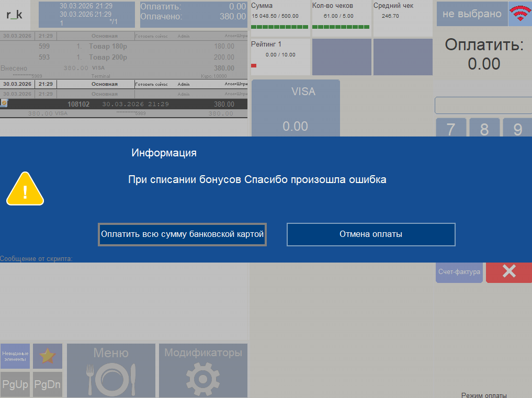Click the red X cancel button
Screen dimensions: 532x398
(508, 272)
